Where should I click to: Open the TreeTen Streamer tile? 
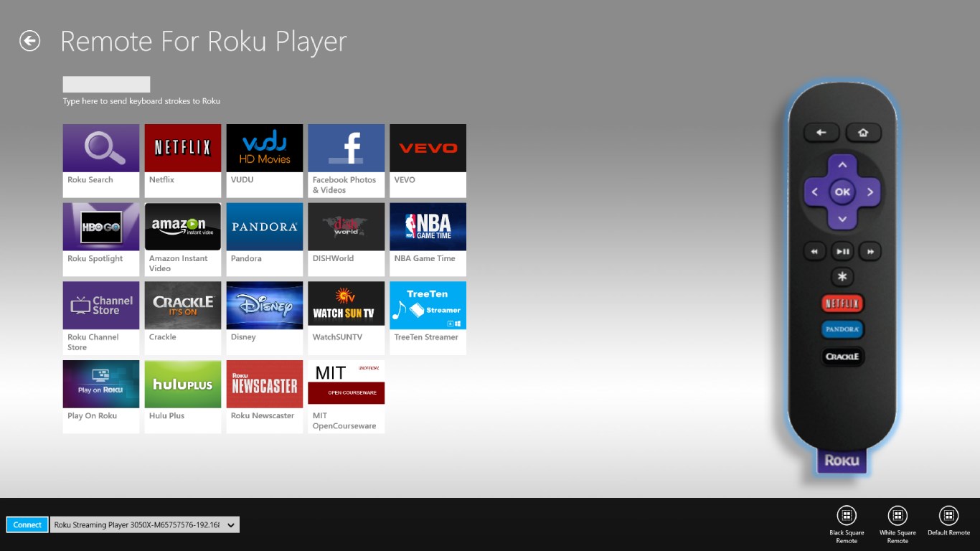click(x=428, y=318)
